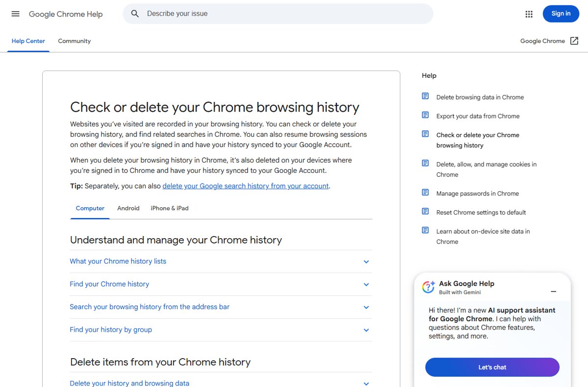Click the Sign in button
The width and height of the screenshot is (588, 387).
[x=561, y=14]
